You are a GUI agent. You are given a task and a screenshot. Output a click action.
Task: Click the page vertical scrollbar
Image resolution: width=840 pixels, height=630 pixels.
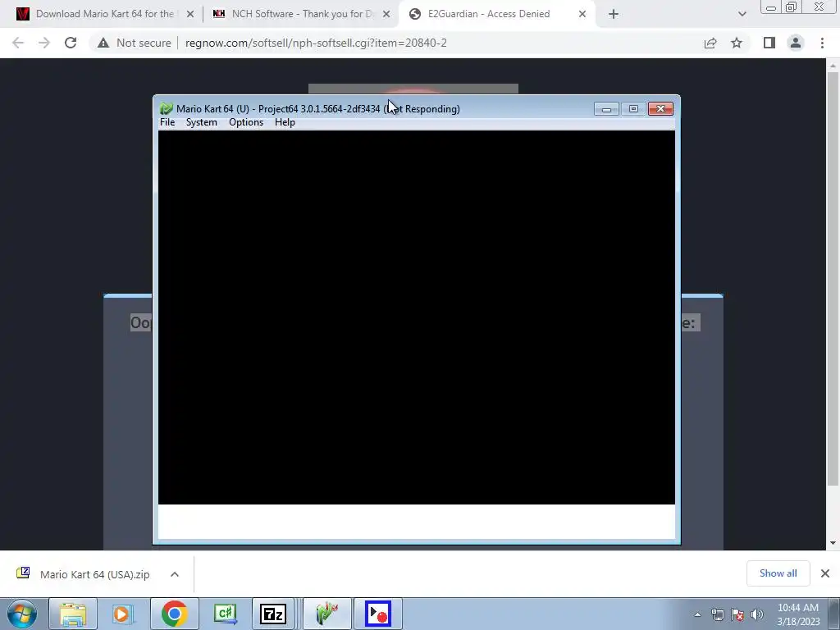click(833, 279)
